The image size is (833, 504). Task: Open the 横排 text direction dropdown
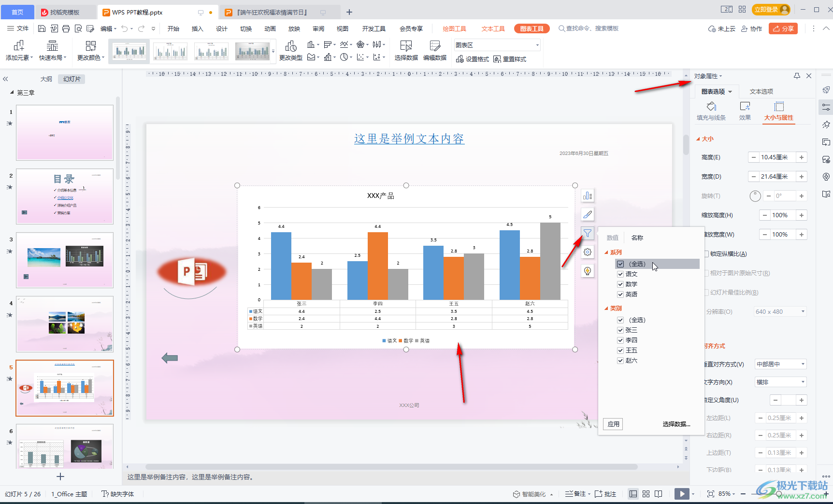781,382
